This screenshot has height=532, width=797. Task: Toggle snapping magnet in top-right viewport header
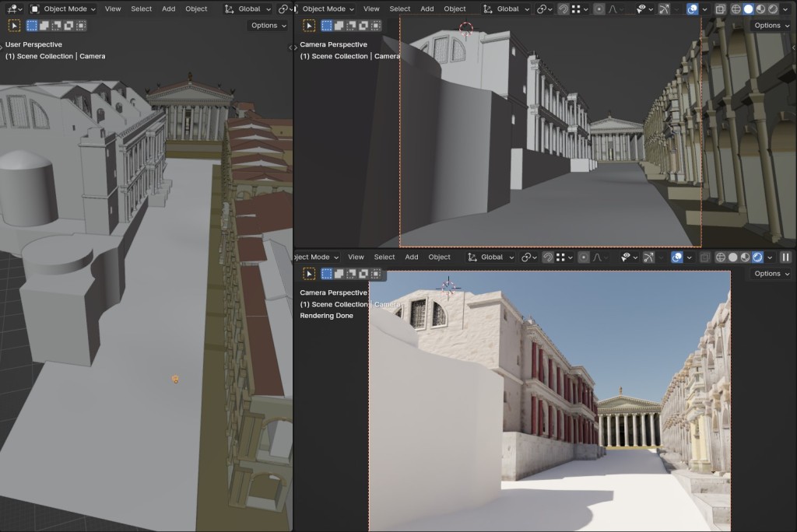[x=564, y=9]
